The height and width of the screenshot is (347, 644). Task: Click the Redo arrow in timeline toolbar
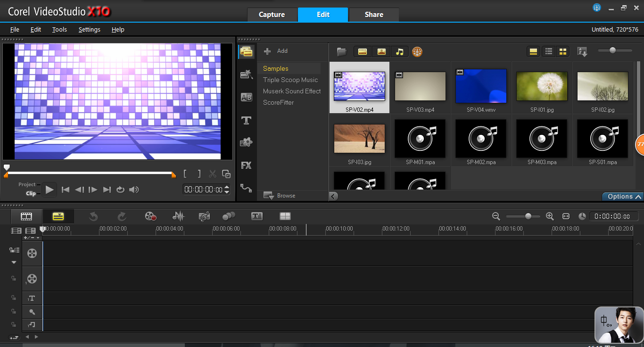[122, 216]
